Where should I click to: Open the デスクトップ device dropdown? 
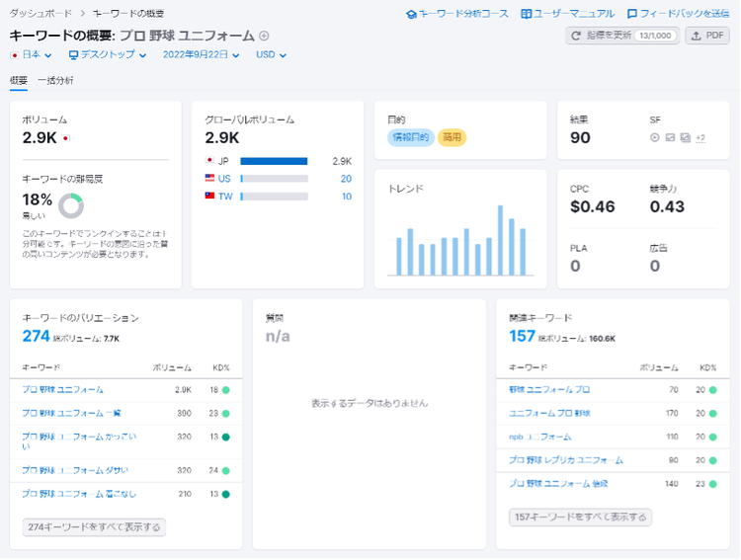108,55
